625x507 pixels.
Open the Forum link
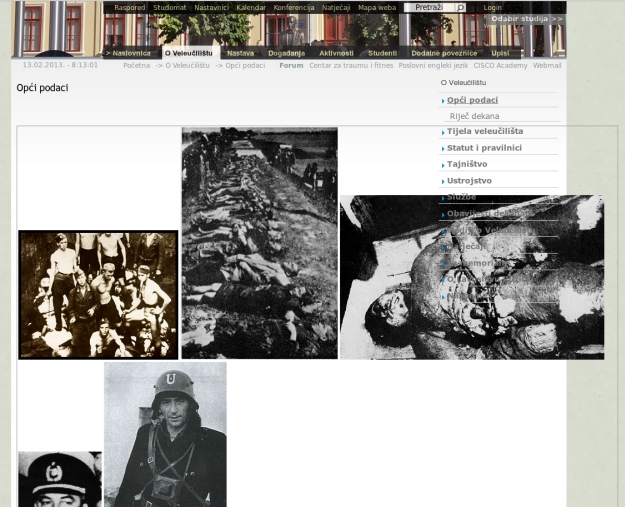(x=291, y=66)
